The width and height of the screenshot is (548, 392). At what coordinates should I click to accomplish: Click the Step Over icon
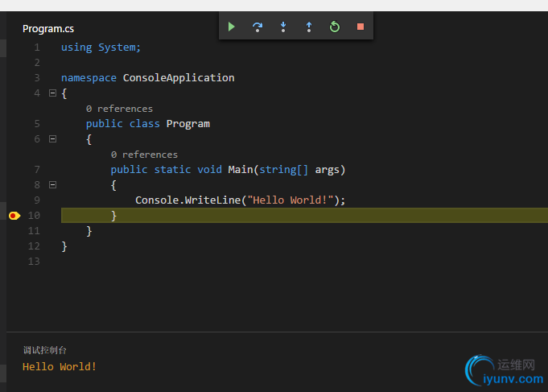point(258,27)
